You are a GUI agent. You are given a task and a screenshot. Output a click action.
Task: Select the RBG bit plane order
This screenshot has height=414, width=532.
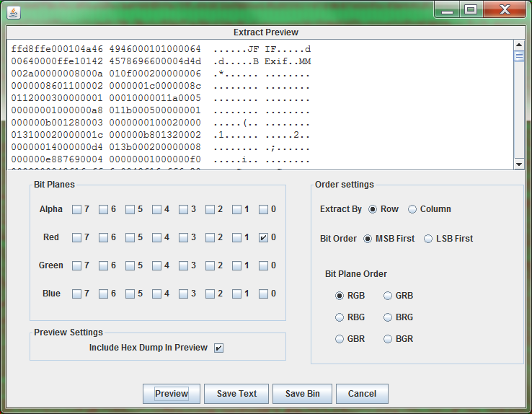pyautogui.click(x=340, y=317)
